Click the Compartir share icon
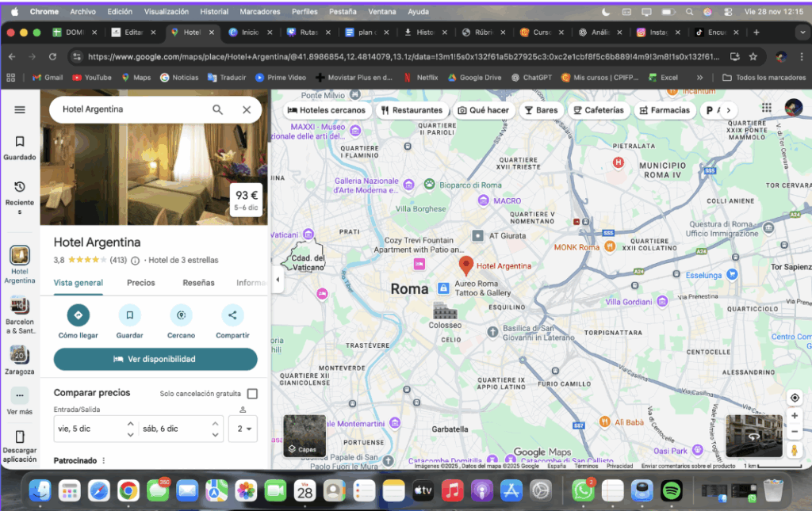This screenshot has width=812, height=511. pyautogui.click(x=232, y=315)
